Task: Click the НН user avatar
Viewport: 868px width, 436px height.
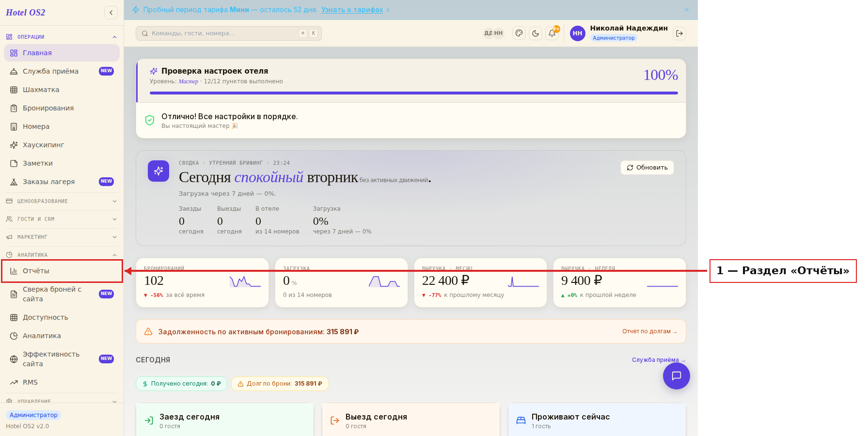Action: click(577, 33)
